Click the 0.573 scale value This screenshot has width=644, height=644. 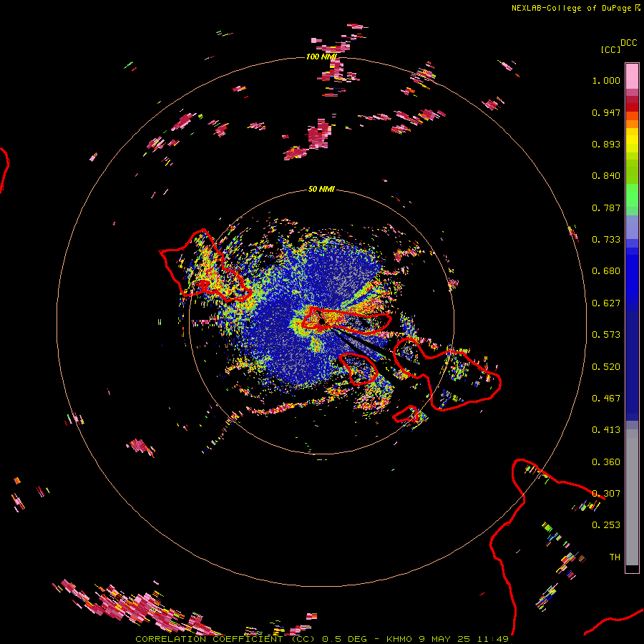606,335
